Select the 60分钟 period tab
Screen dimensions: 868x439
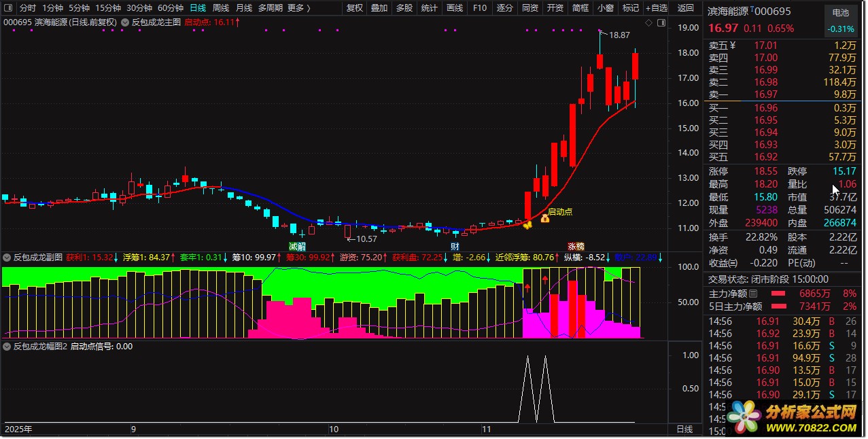coord(171,8)
